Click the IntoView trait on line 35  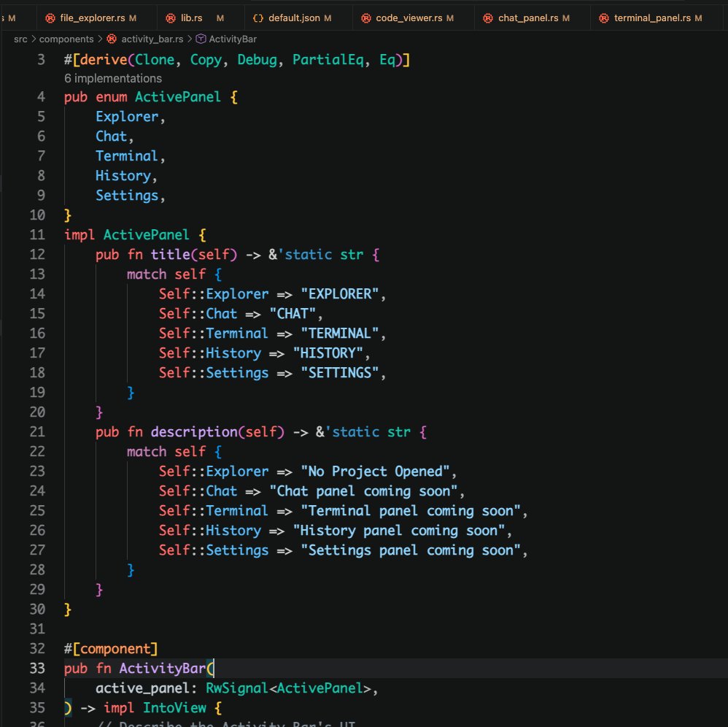pyautogui.click(x=174, y=707)
